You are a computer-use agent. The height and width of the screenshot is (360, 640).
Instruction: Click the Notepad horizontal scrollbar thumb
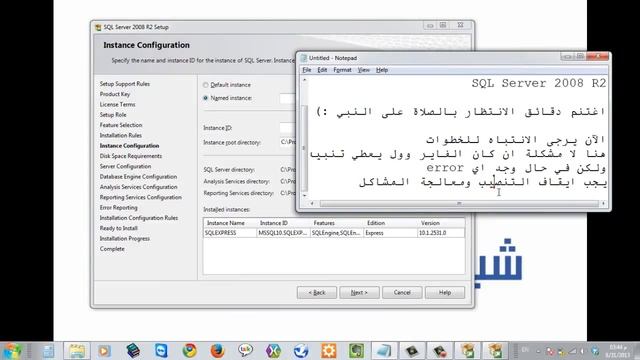point(459,203)
